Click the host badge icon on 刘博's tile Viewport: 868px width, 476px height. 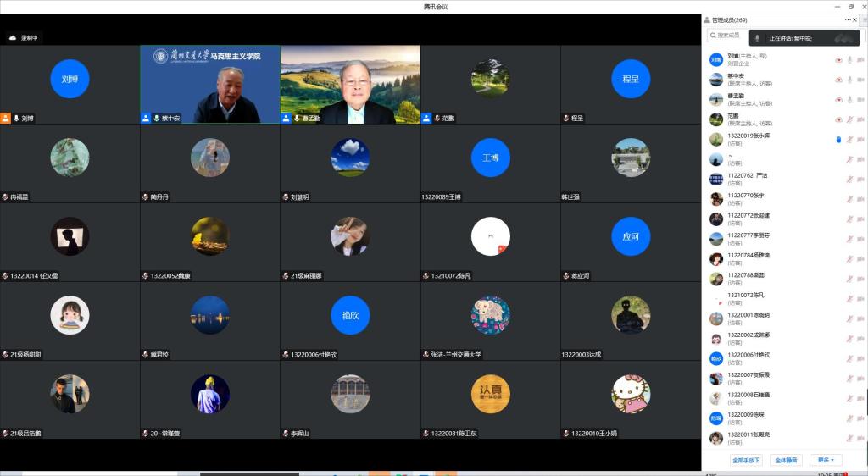[x=6, y=119]
